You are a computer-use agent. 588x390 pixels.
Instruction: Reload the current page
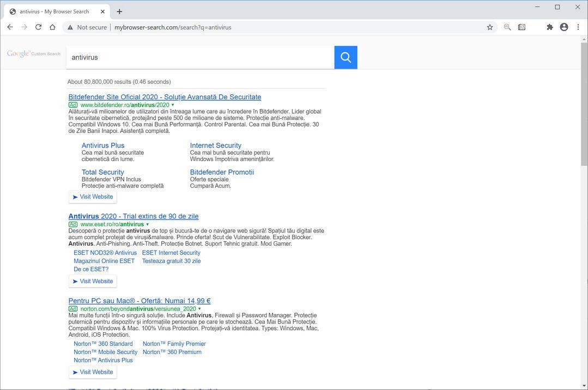click(38, 27)
